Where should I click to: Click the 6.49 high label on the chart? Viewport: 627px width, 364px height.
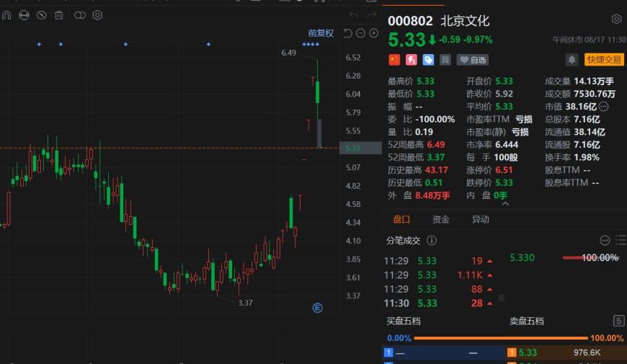click(x=288, y=53)
